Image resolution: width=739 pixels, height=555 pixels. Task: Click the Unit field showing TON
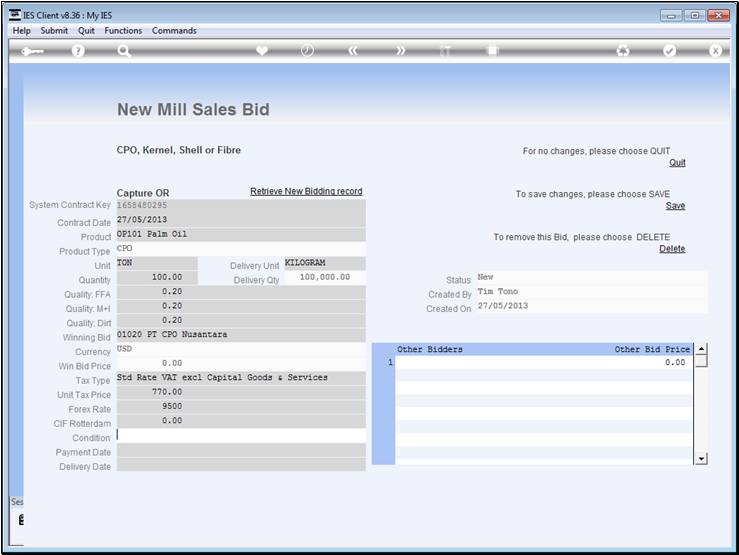(x=157, y=263)
